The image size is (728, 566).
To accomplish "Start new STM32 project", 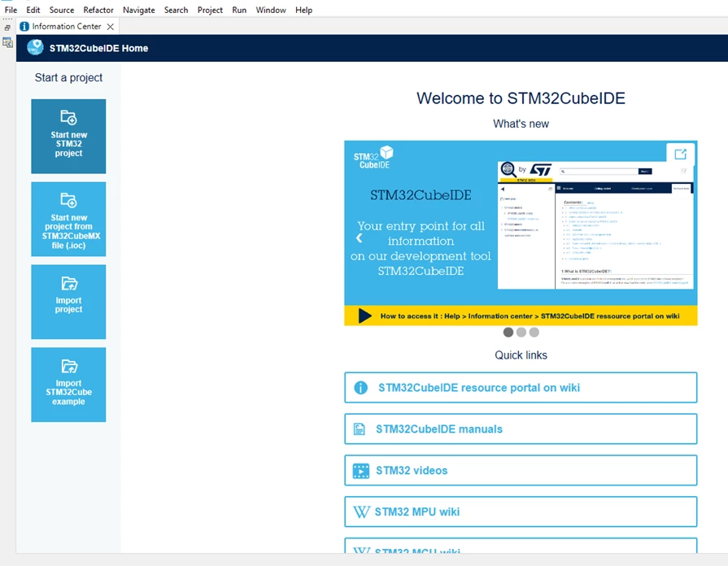I will [68, 136].
